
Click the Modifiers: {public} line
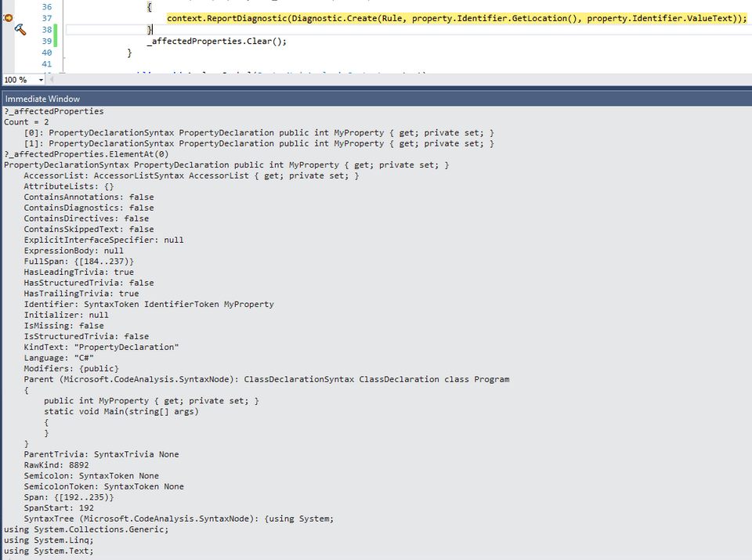[71, 368]
